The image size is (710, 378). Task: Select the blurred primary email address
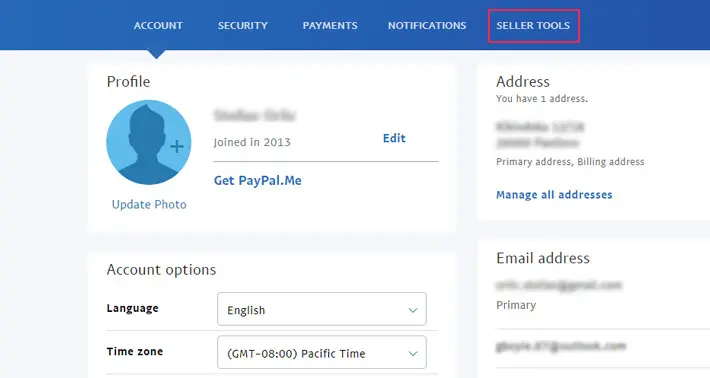[559, 285]
